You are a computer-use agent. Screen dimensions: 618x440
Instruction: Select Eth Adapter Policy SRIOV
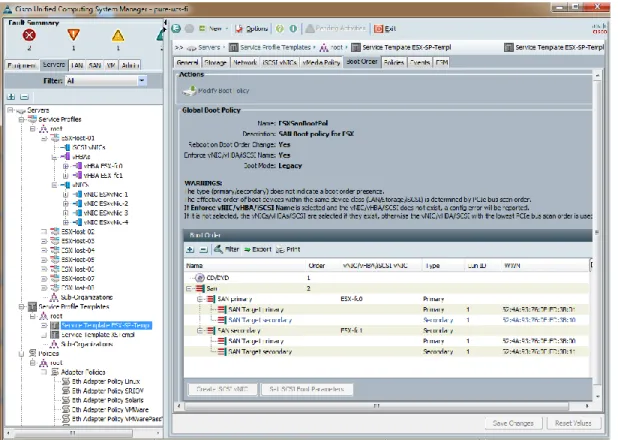108,391
